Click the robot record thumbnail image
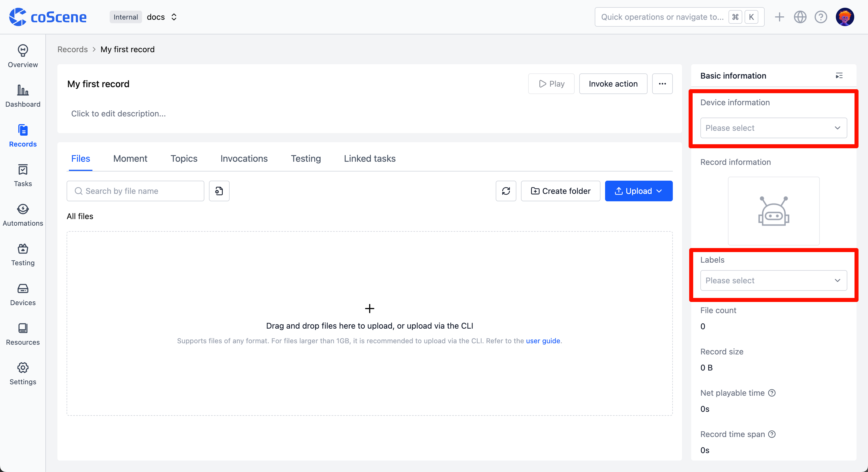This screenshot has height=472, width=868. pos(773,211)
